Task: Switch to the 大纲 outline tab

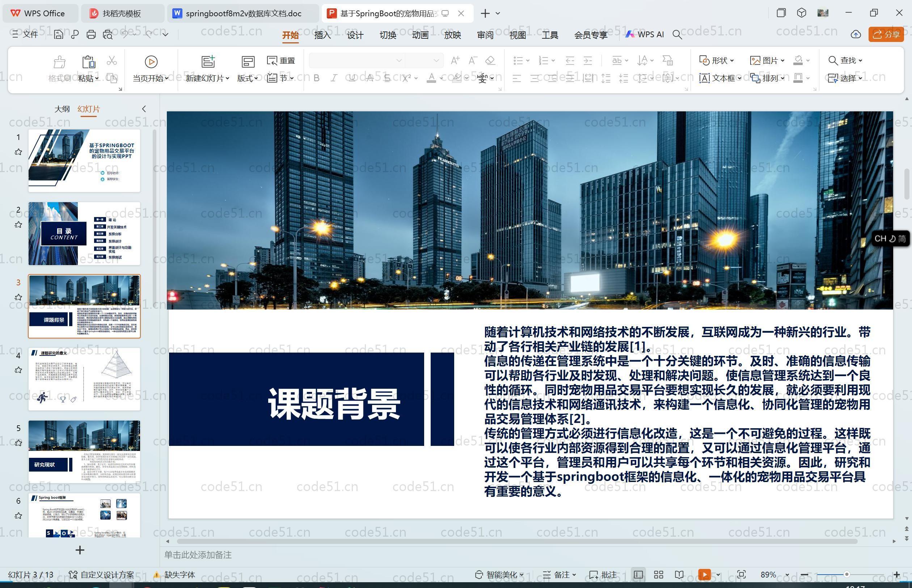Action: coord(62,109)
